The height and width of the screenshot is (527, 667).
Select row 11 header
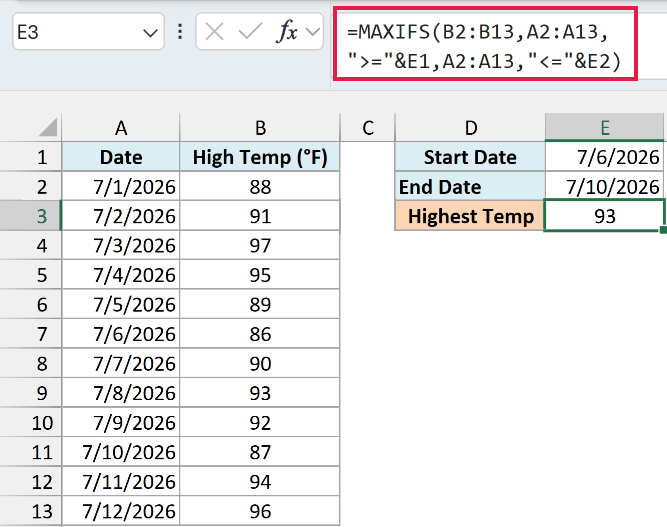31,452
